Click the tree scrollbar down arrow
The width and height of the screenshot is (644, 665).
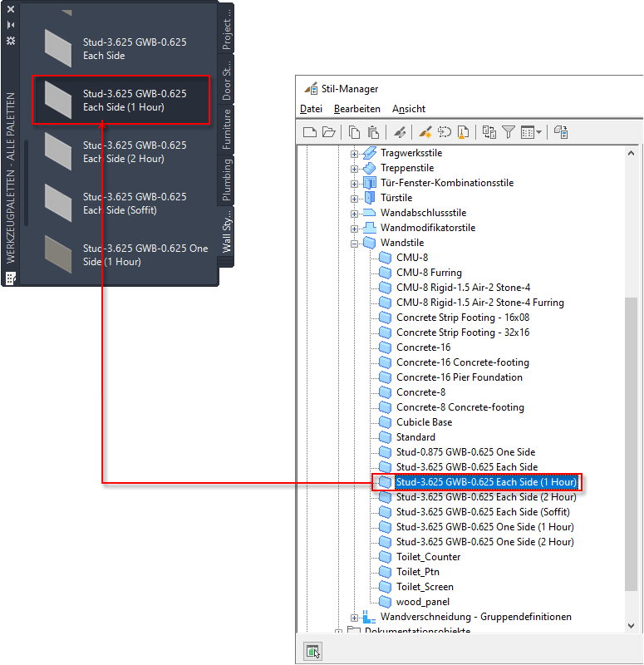(631, 626)
